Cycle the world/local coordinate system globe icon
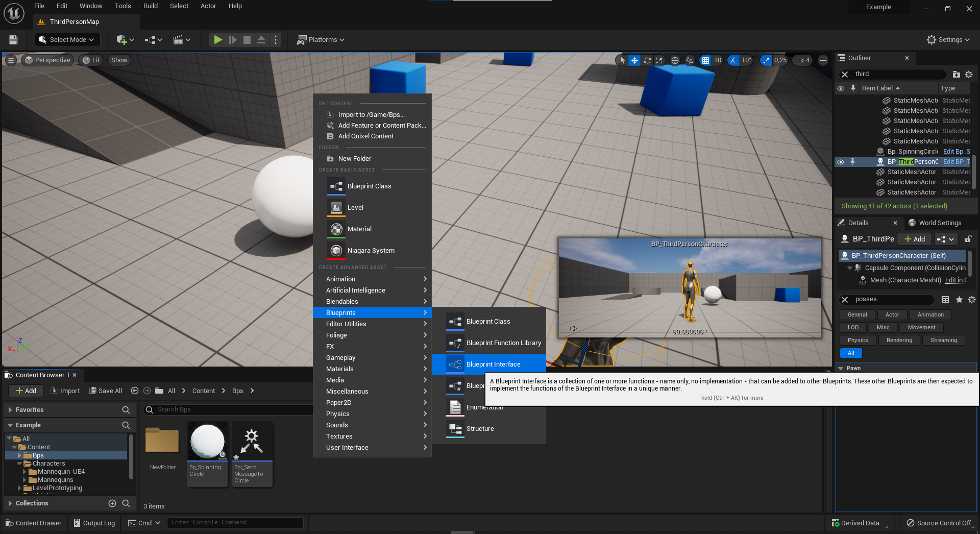The width and height of the screenshot is (980, 534). tap(675, 60)
